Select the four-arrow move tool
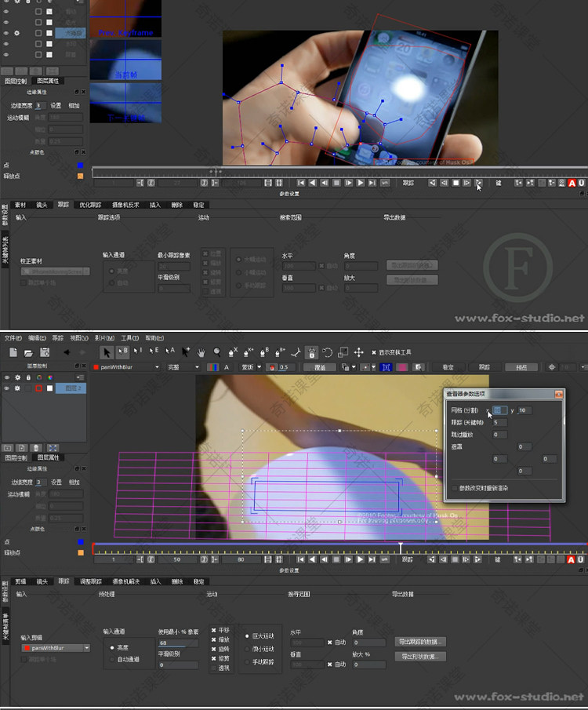The height and width of the screenshot is (710, 588). click(358, 352)
